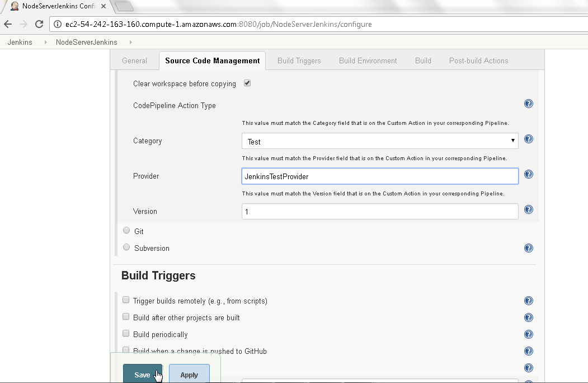
Task: Go to Jenkins home breadcrumb
Action: coord(20,43)
